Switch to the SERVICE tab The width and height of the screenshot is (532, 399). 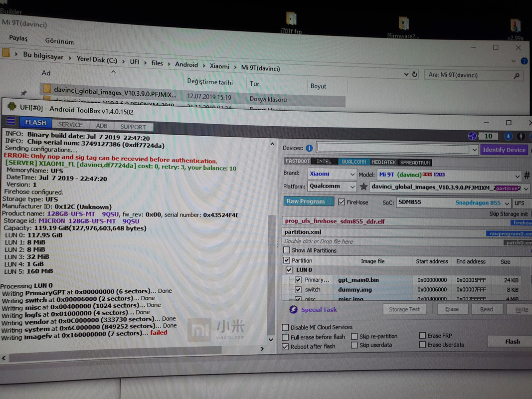click(70, 125)
